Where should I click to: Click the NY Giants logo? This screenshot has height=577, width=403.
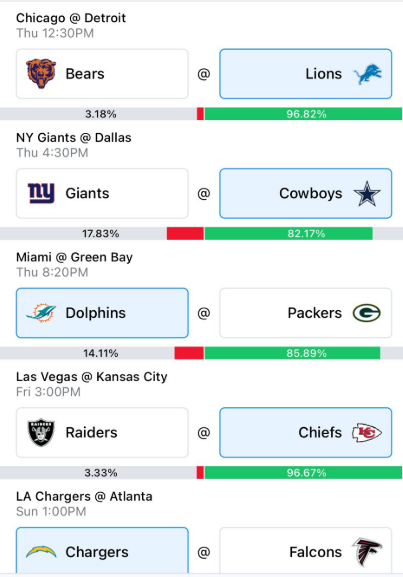(x=41, y=193)
